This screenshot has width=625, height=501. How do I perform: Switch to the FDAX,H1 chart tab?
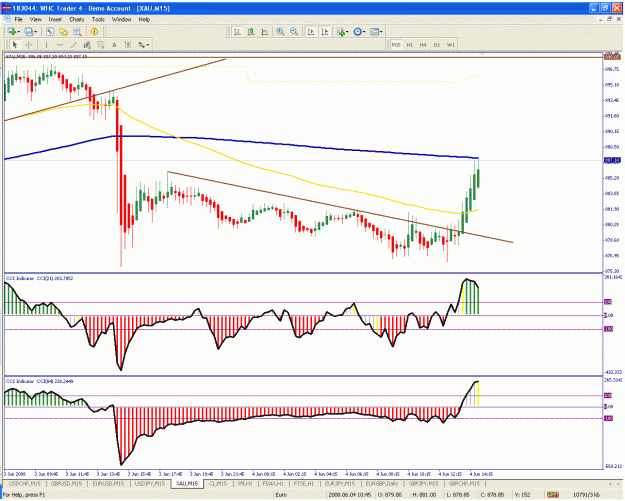click(x=273, y=483)
